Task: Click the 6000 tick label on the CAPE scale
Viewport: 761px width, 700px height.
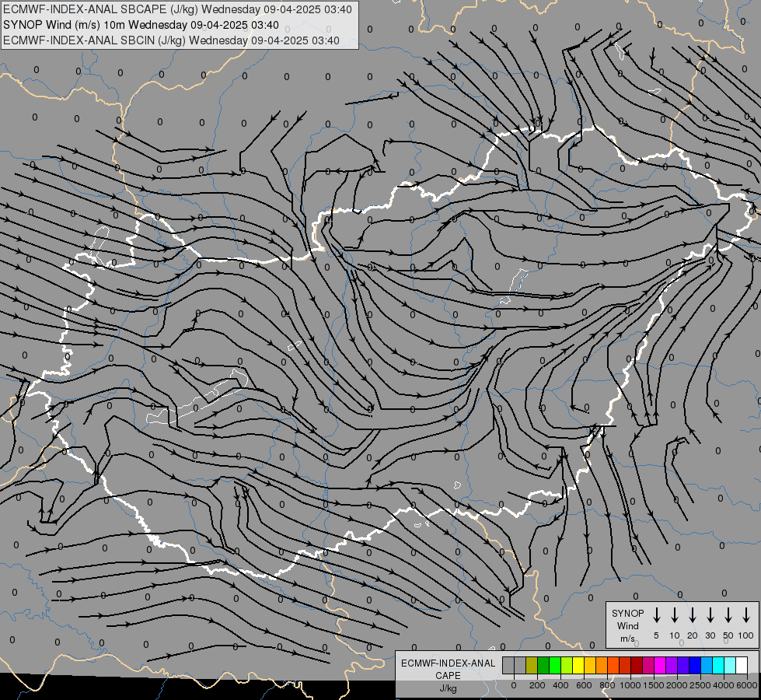Action: coord(747,685)
